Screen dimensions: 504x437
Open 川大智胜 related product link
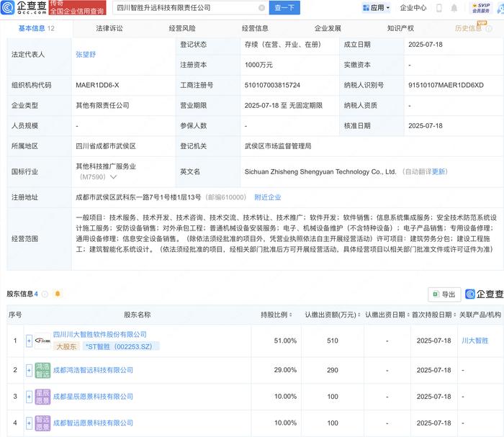(x=474, y=341)
